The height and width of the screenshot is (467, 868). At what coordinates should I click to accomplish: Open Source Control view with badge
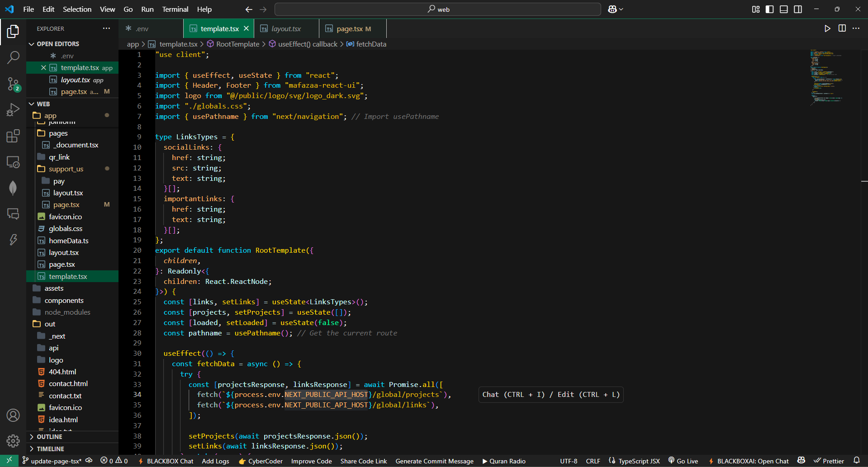13,84
